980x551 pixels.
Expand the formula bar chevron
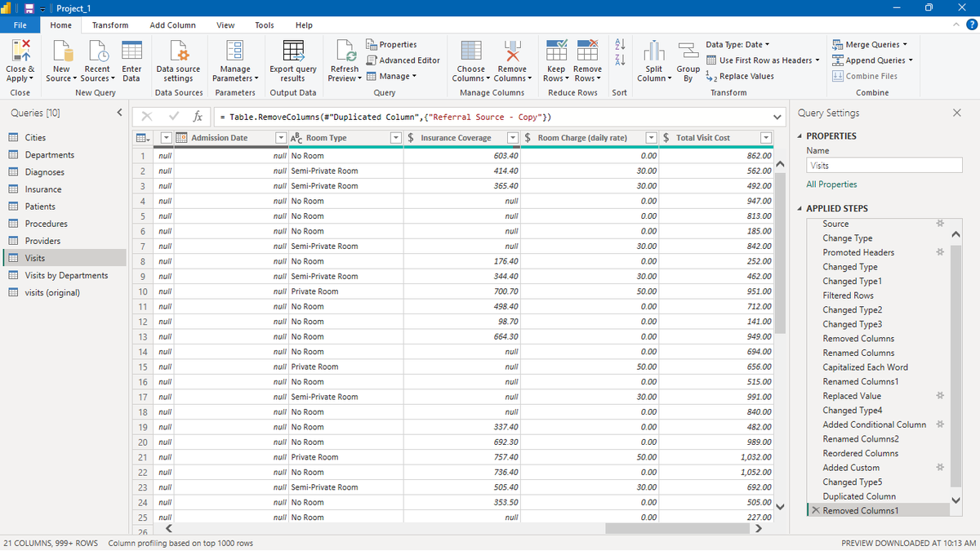click(777, 117)
